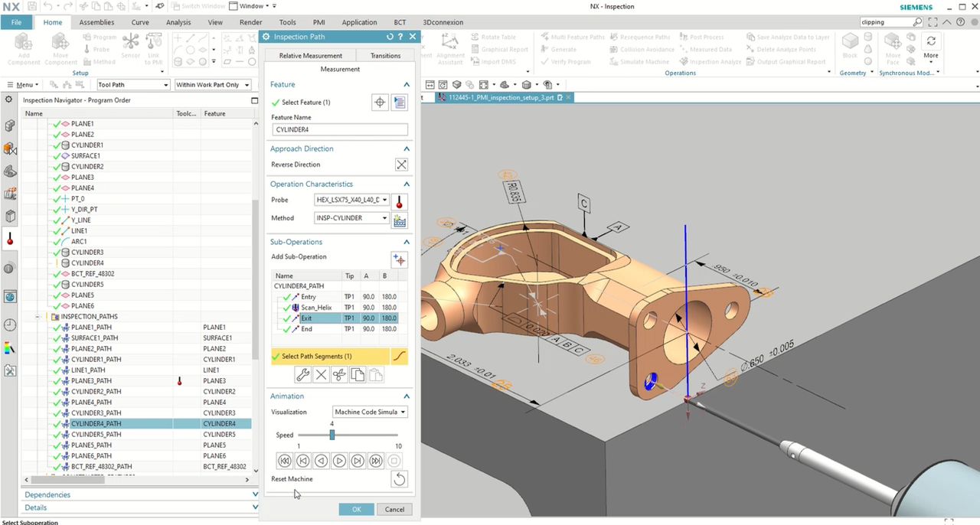This screenshot has width=980, height=525.
Task: Switch to the Transitions tab
Action: coord(385,55)
